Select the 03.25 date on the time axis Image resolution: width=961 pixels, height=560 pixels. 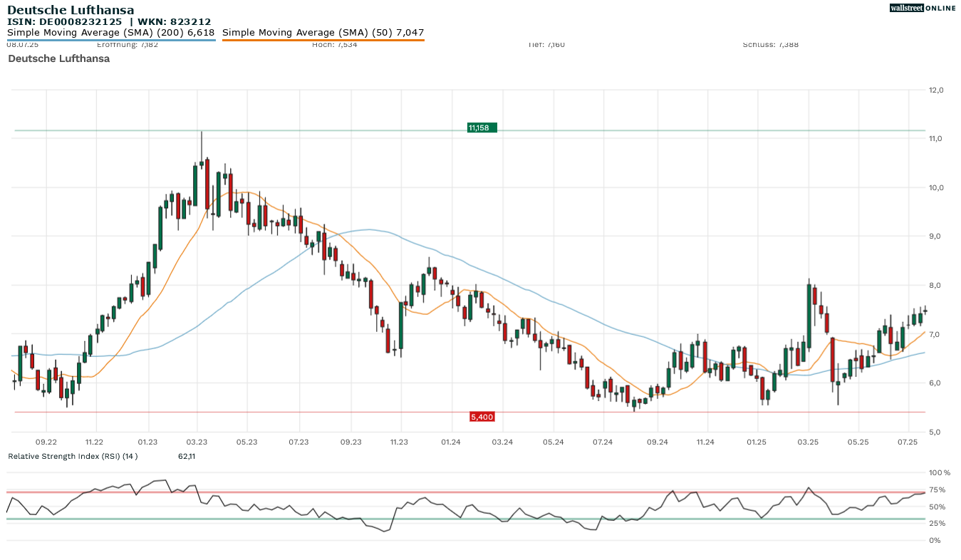click(809, 442)
